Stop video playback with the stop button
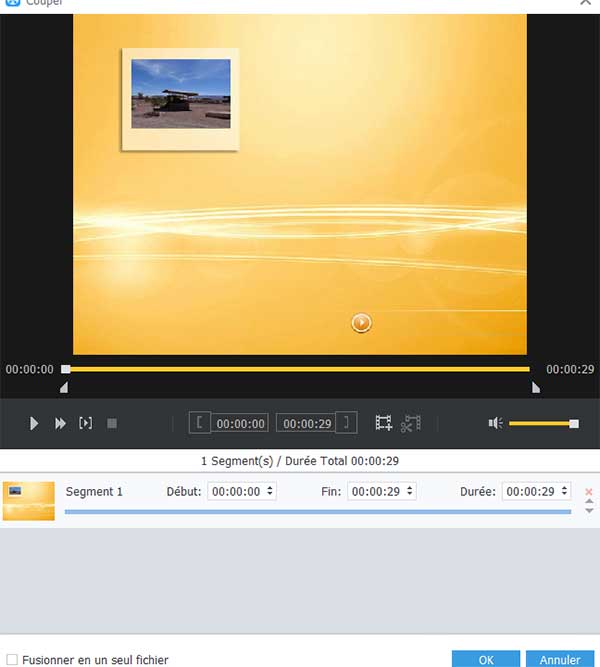 point(112,424)
